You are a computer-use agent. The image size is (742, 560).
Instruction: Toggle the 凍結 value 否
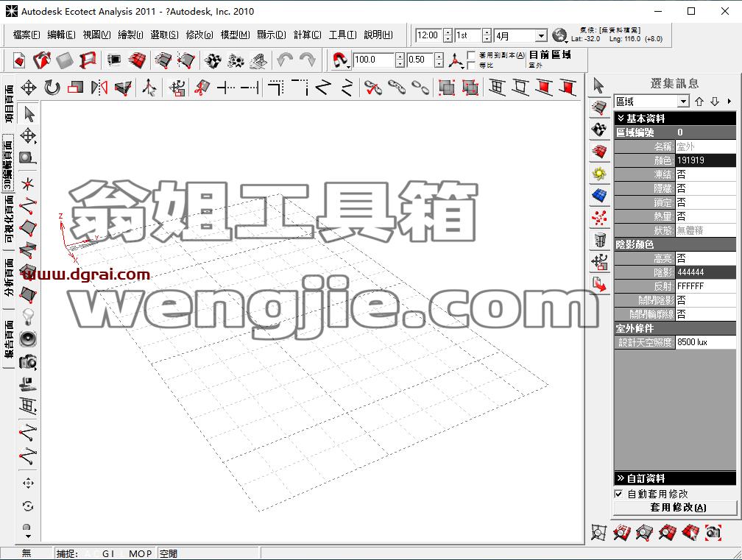705,174
